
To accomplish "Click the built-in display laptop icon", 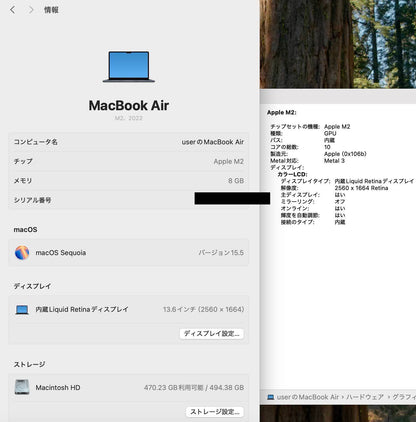I will [x=22, y=310].
